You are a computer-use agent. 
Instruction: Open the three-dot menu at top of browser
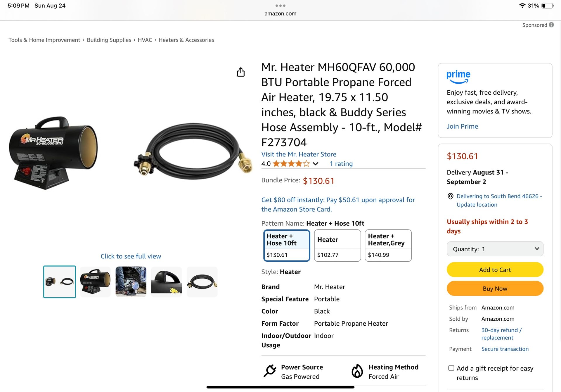tap(280, 6)
